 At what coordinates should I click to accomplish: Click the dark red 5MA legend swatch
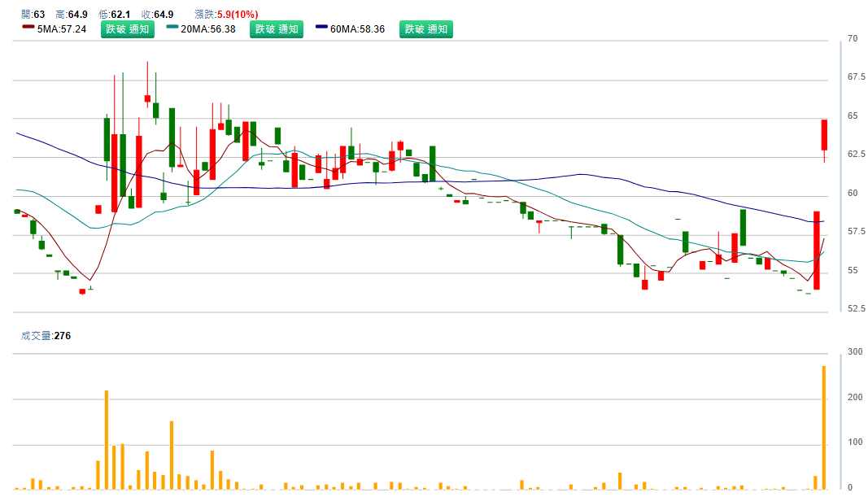(x=28, y=28)
